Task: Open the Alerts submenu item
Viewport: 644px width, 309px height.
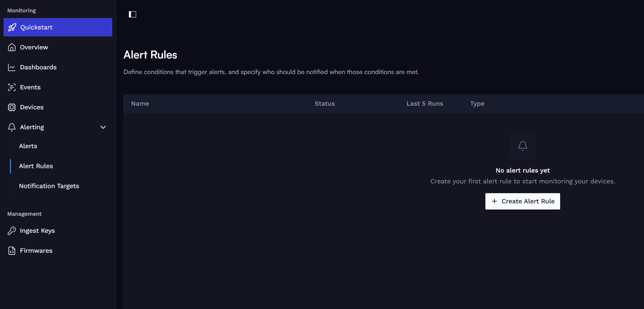Action: [x=28, y=146]
